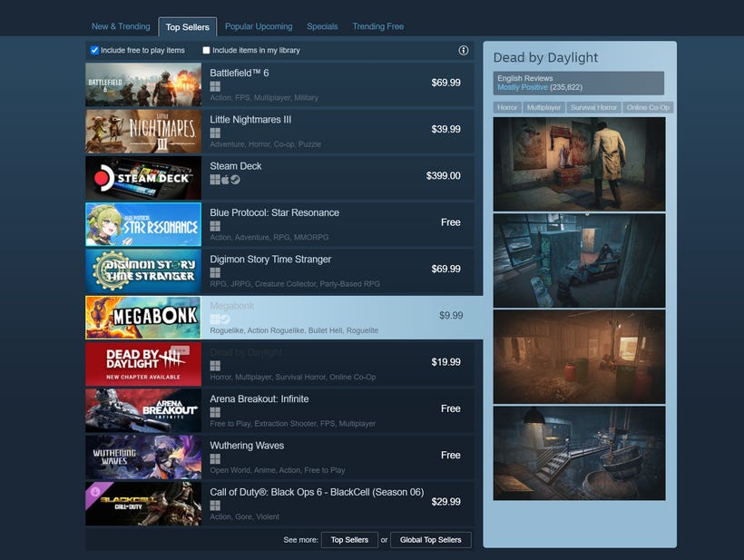Open Dead by Daylight capsule image
The height and width of the screenshot is (560, 744).
[143, 364]
